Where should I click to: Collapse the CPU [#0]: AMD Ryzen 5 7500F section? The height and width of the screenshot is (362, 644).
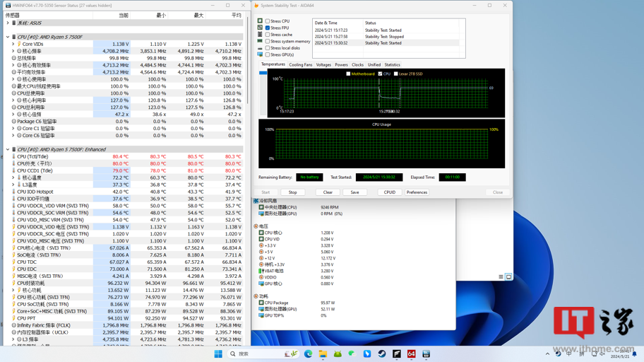pos(8,37)
